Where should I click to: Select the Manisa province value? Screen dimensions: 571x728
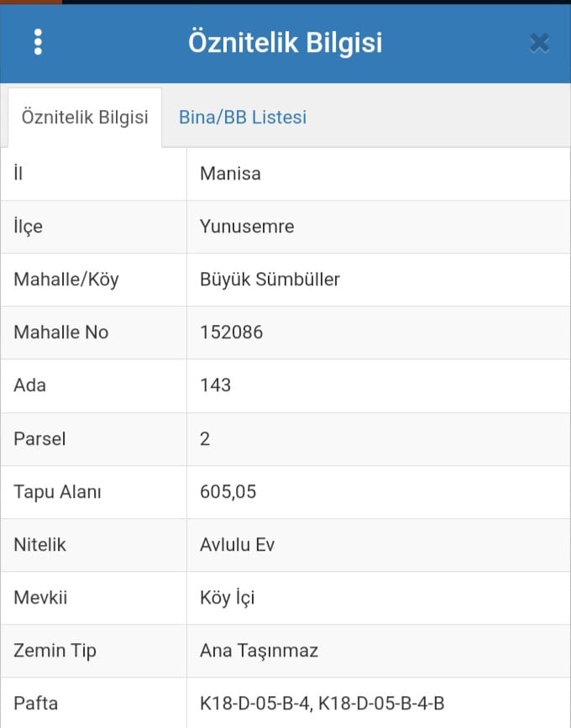pyautogui.click(x=230, y=174)
